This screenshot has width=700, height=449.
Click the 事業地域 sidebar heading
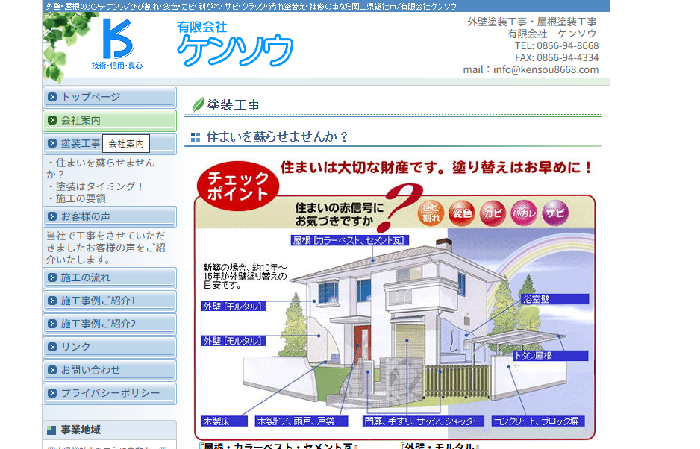pos(81,430)
